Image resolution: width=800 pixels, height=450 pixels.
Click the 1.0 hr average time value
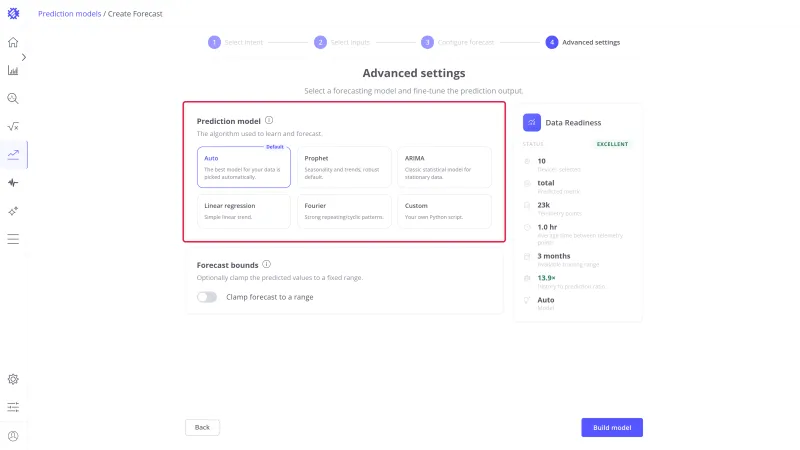click(x=547, y=227)
